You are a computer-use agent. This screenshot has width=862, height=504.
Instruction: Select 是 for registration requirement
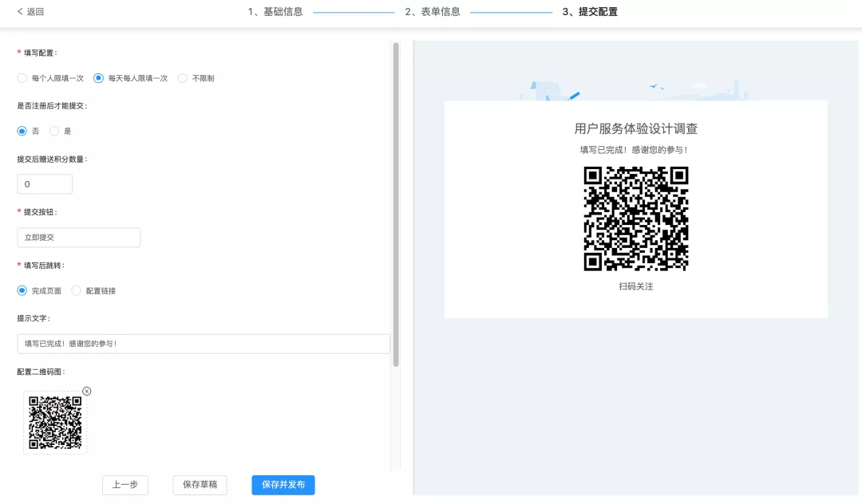tap(61, 131)
